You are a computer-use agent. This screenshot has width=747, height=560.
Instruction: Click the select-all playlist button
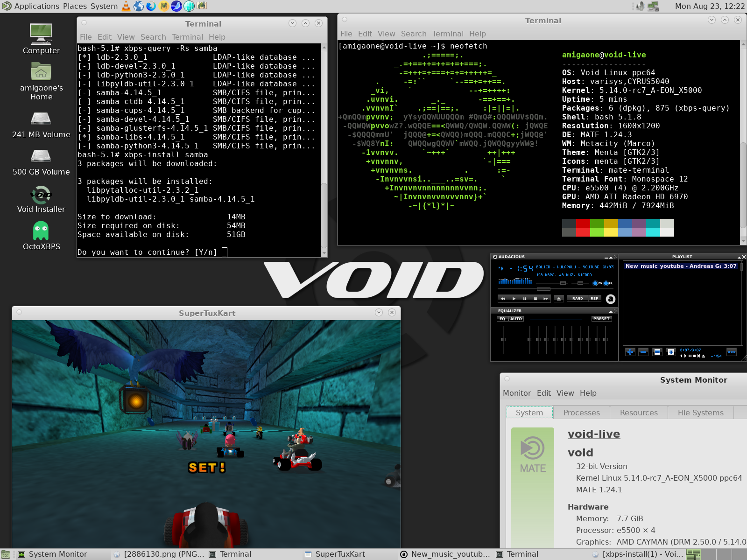657,352
